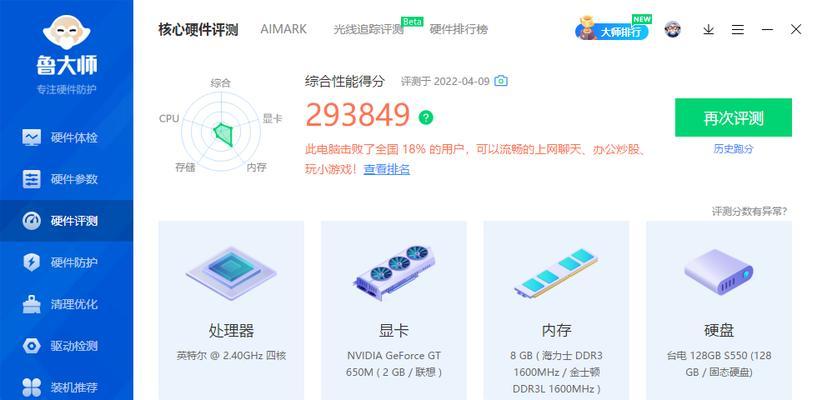Viewport: 817px width, 400px height.
Task: Click the 评测分数有异常? link
Action: click(x=750, y=211)
